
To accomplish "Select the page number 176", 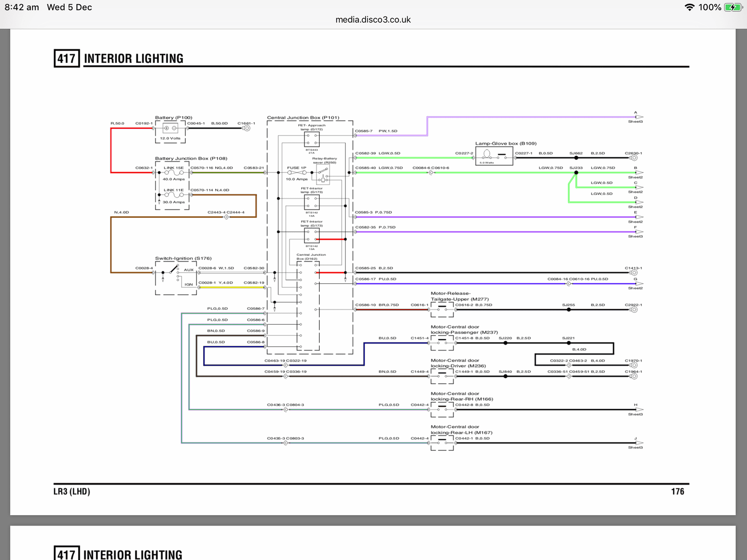I will click(677, 491).
